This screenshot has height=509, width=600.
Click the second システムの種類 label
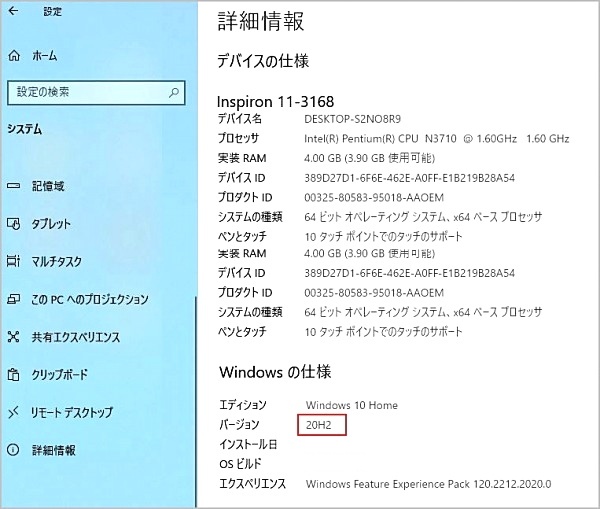coord(250,312)
